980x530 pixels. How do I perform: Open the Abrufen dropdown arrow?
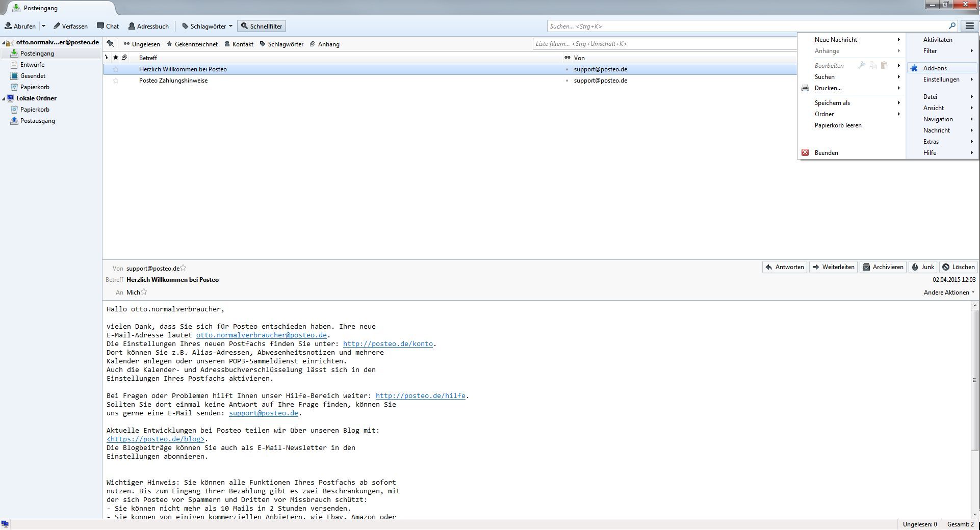[x=44, y=26]
